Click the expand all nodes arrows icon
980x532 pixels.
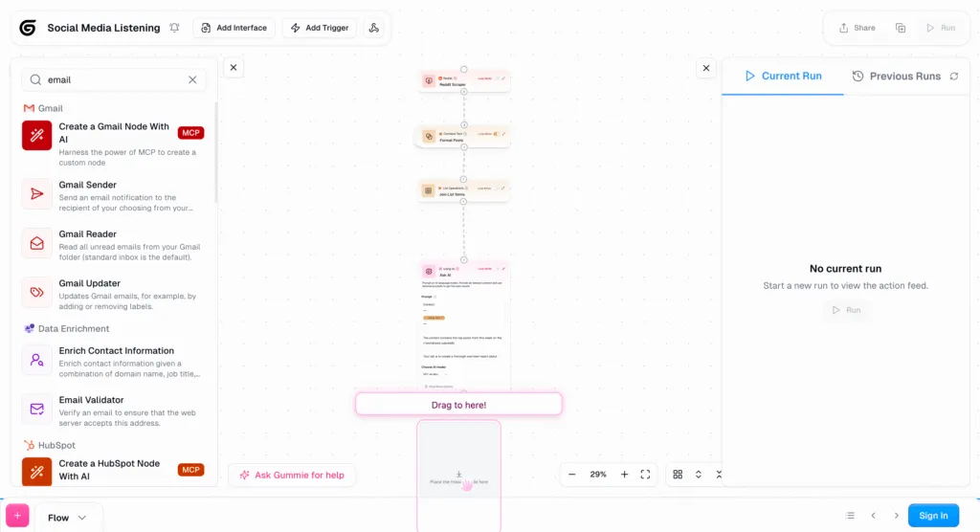698,475
